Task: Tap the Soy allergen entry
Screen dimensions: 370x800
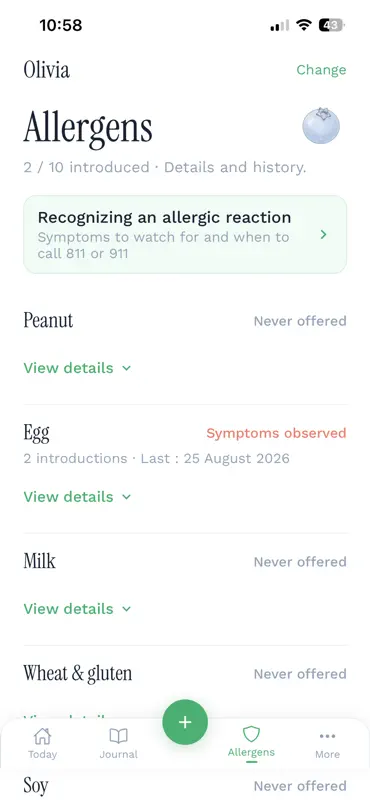Action: click(185, 786)
